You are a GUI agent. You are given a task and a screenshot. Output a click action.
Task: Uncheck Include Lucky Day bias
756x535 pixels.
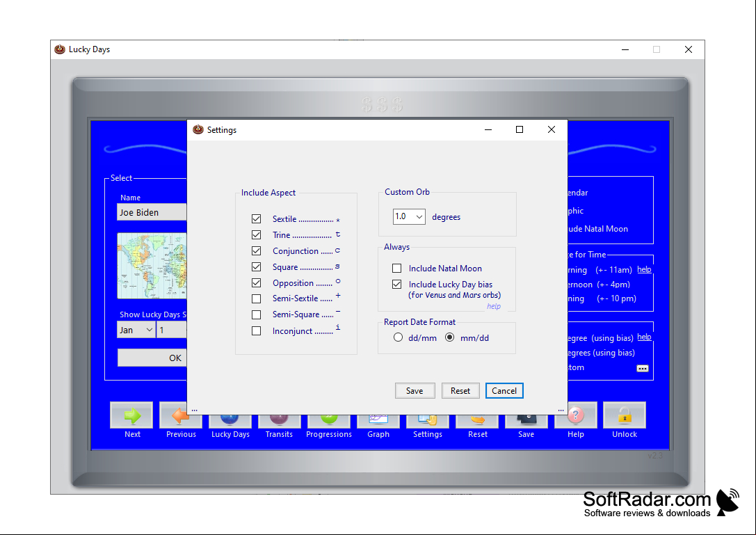tap(397, 284)
